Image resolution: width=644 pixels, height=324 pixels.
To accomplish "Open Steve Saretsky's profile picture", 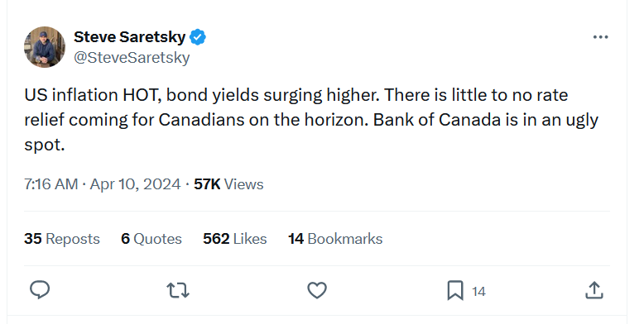I will [45, 47].
